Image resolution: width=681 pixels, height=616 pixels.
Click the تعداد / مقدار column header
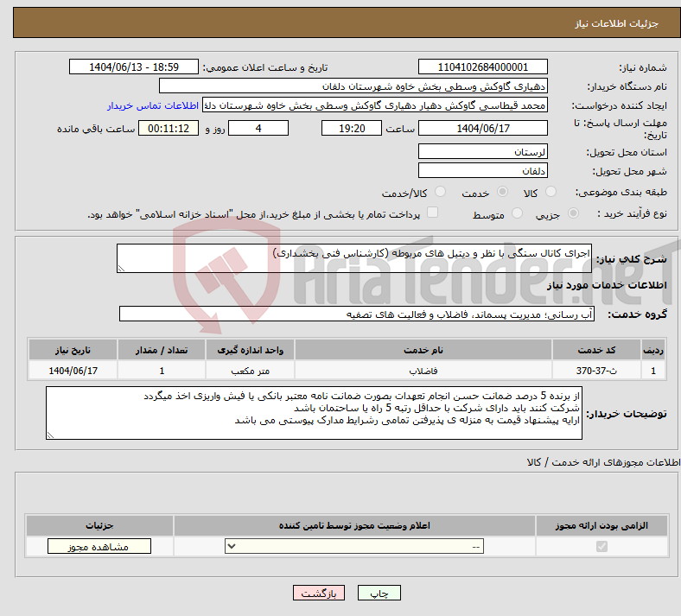pos(162,350)
